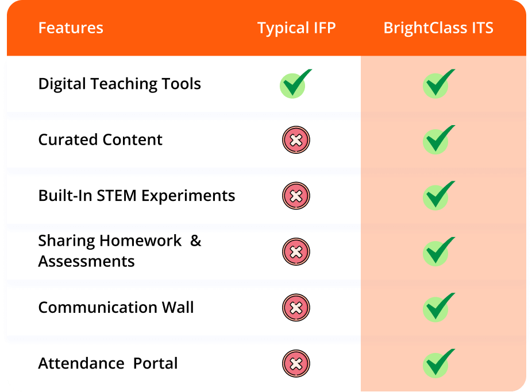Click BrightClass checkmark for Built-In STEM Experiments

coord(438,196)
